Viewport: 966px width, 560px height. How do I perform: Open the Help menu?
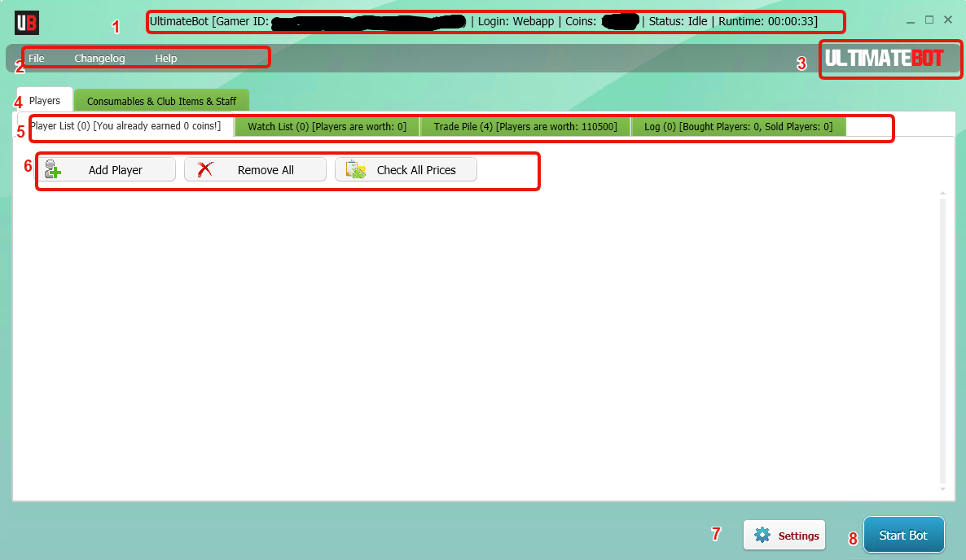pos(165,58)
